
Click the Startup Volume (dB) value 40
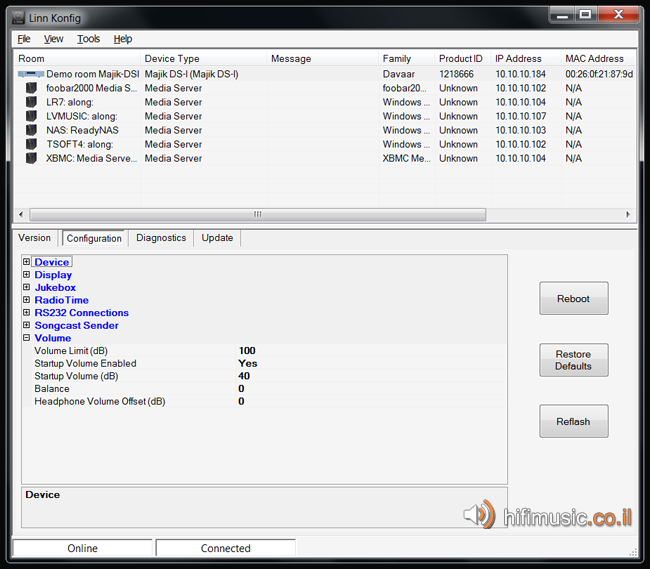[244, 376]
